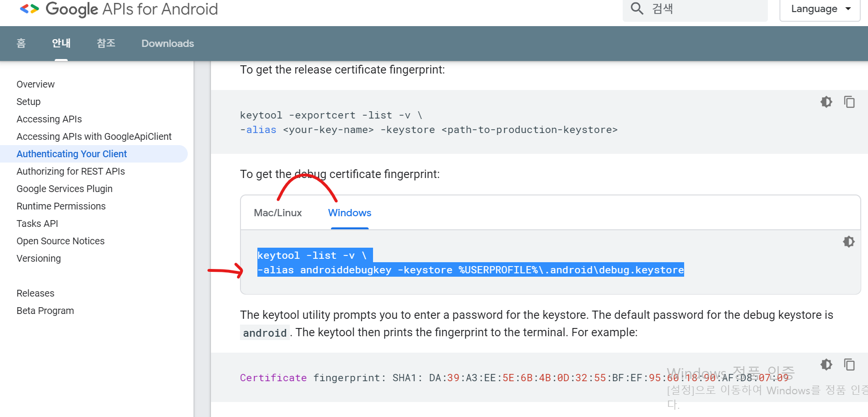Click the inline 'android' password code
The height and width of the screenshot is (417, 868).
point(265,333)
